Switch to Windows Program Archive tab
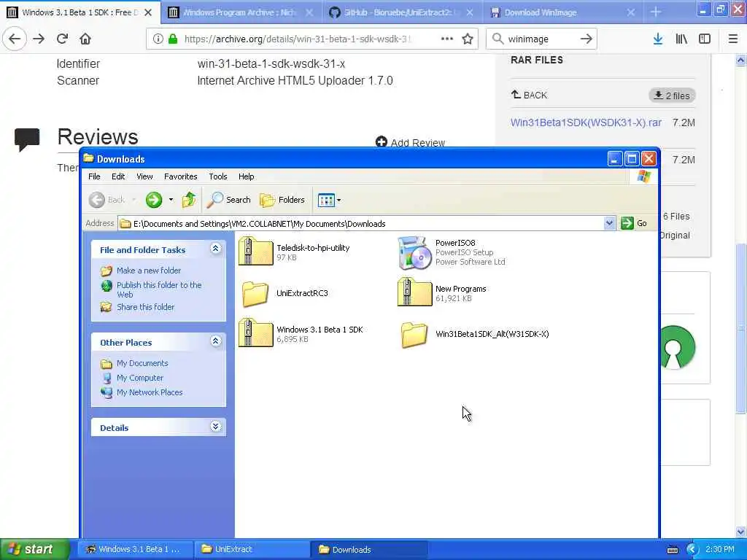This screenshot has height=560, width=747. click(241, 12)
